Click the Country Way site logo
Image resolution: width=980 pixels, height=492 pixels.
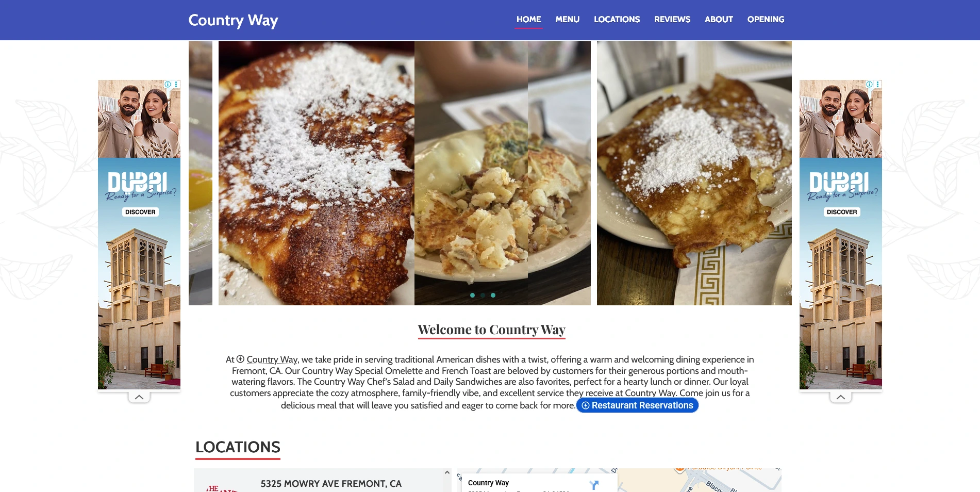[233, 20]
